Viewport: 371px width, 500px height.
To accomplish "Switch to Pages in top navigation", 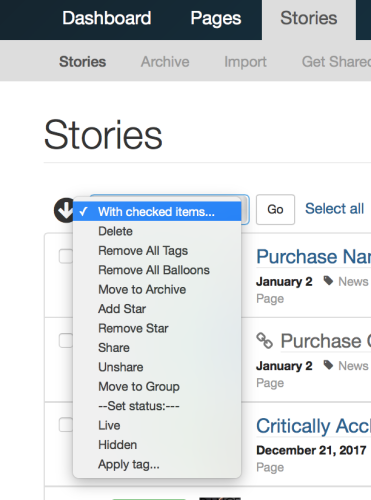I will [x=216, y=18].
